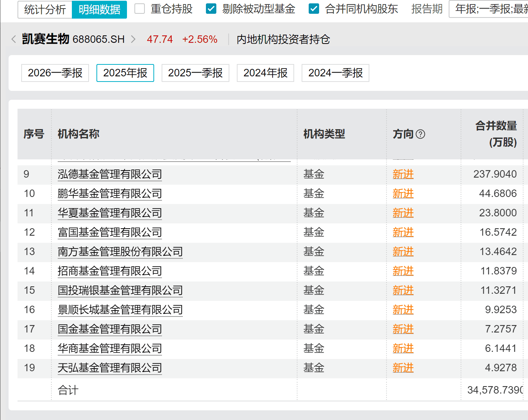Select the value 13.4642
Image resolution: width=528 pixels, height=420 pixels.
point(498,252)
